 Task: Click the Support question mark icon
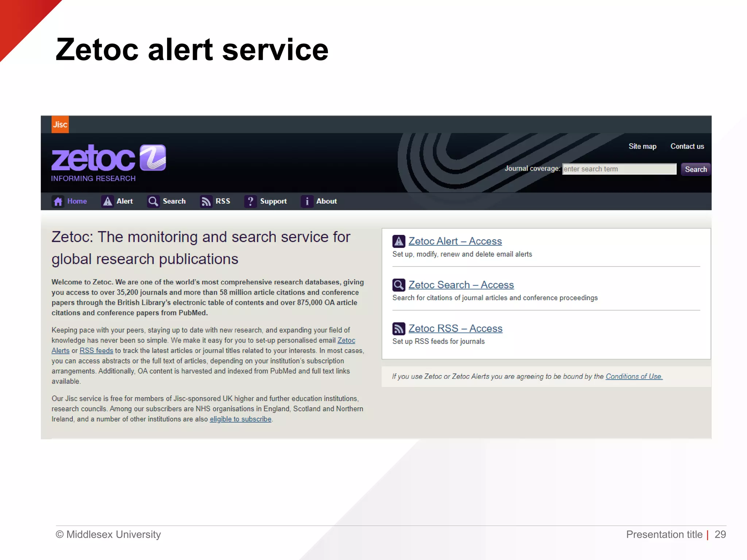tap(250, 201)
